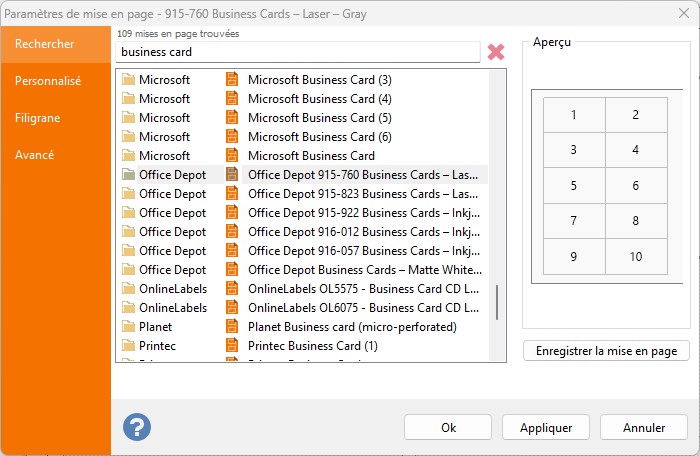Viewport: 700px width, 456px height.
Task: Click the layout icon for Planet Business card
Action: click(x=232, y=326)
